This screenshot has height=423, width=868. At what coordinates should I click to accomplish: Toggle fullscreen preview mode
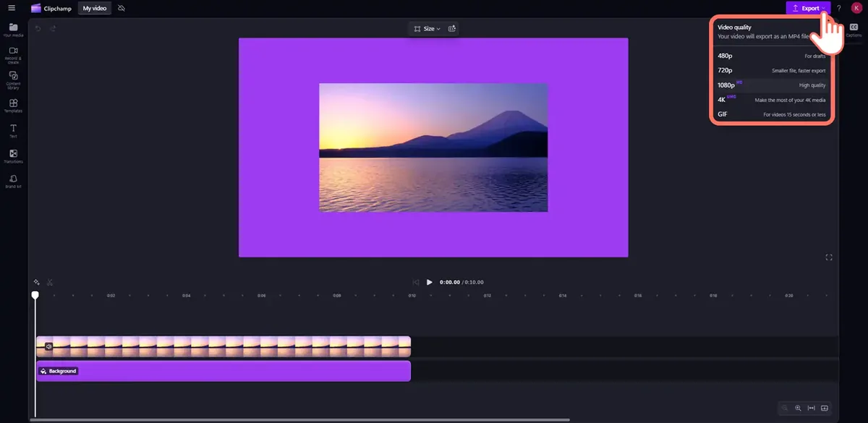pos(829,257)
